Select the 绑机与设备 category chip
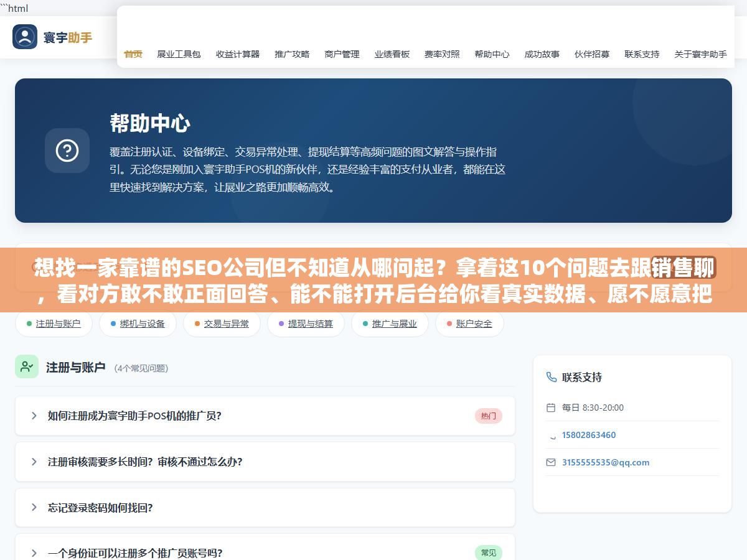Viewport: 747px width, 560px height. point(138,324)
